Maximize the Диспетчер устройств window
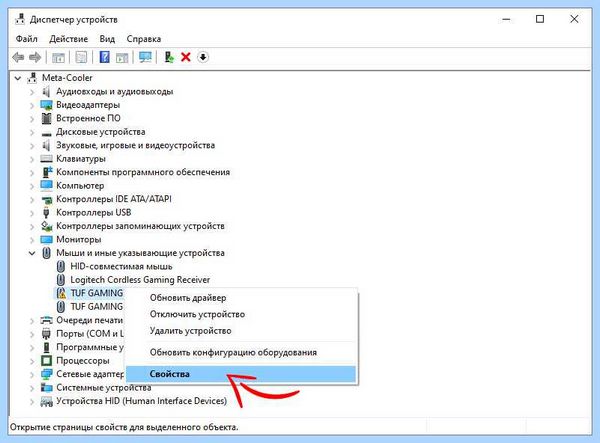The width and height of the screenshot is (600, 443). click(540, 19)
